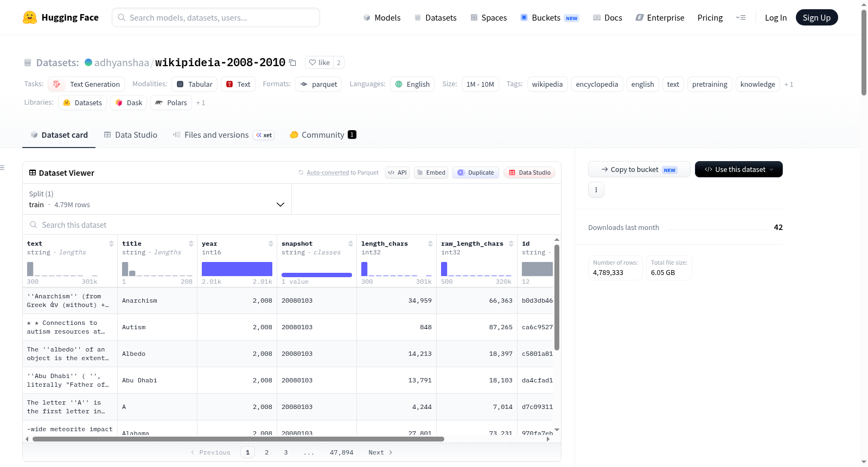Open Enterprise in the top navigation

(x=660, y=17)
